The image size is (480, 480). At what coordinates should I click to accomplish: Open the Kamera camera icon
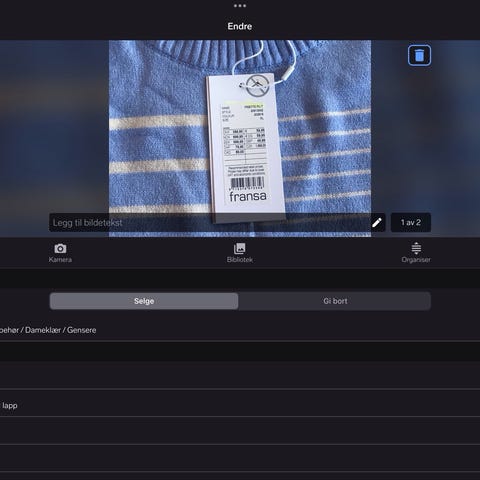tap(60, 248)
